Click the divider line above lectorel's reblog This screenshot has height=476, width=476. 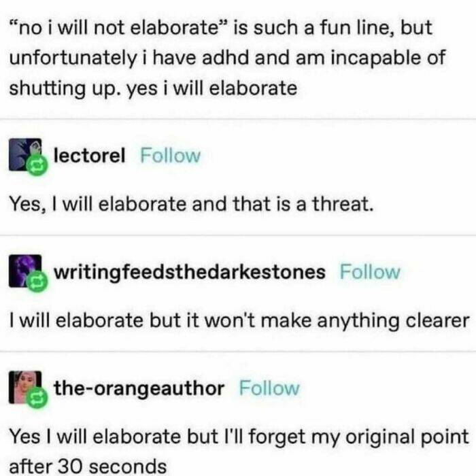[x=238, y=119]
